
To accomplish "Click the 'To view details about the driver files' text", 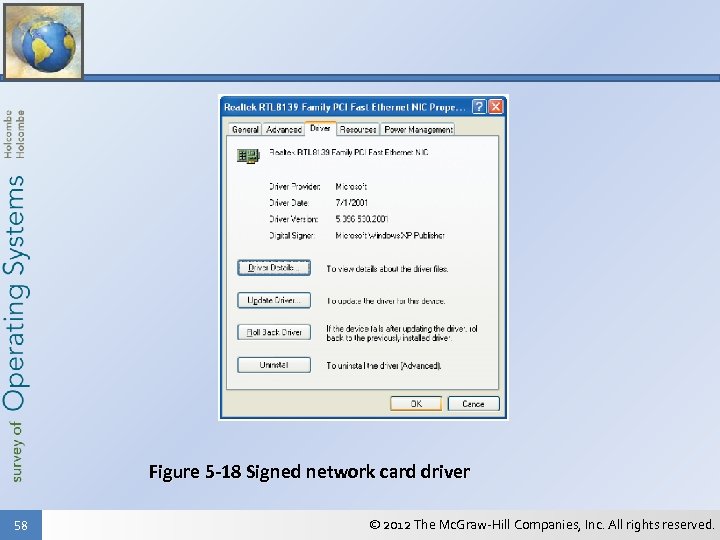I will tap(387, 269).
